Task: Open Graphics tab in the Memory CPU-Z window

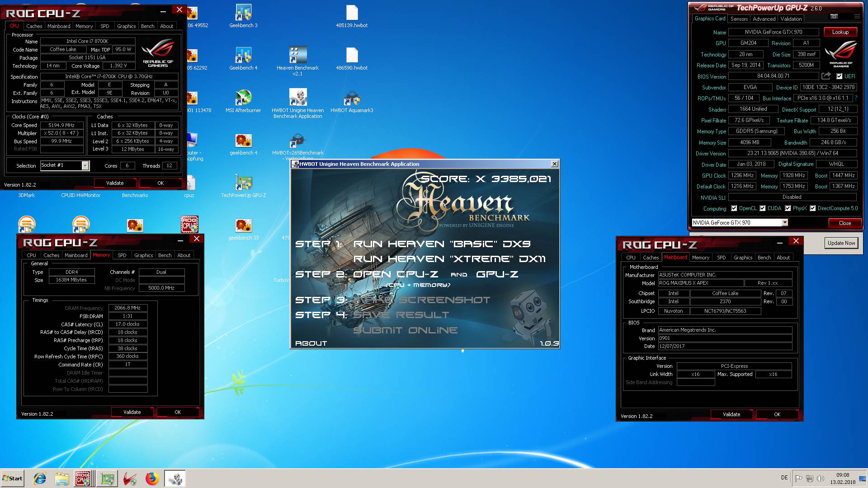Action: coord(143,255)
